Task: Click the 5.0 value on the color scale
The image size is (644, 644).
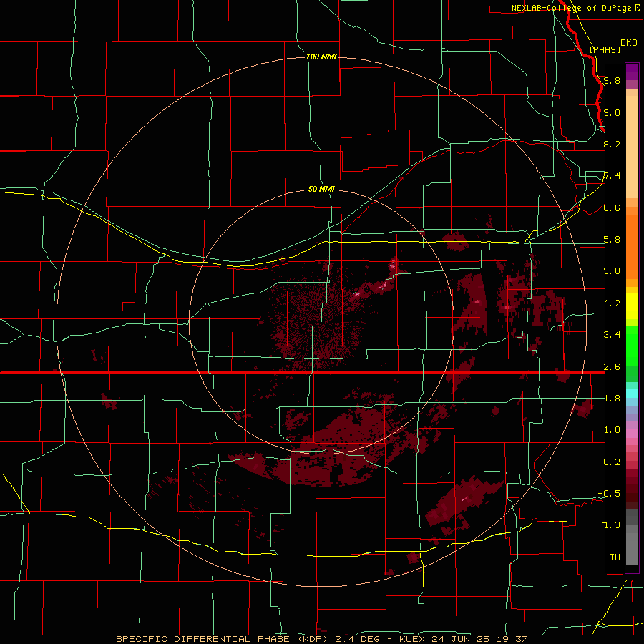Action: coord(612,271)
